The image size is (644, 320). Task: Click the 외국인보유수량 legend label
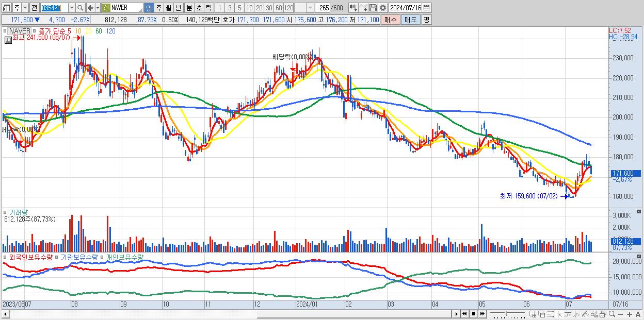coord(30,256)
